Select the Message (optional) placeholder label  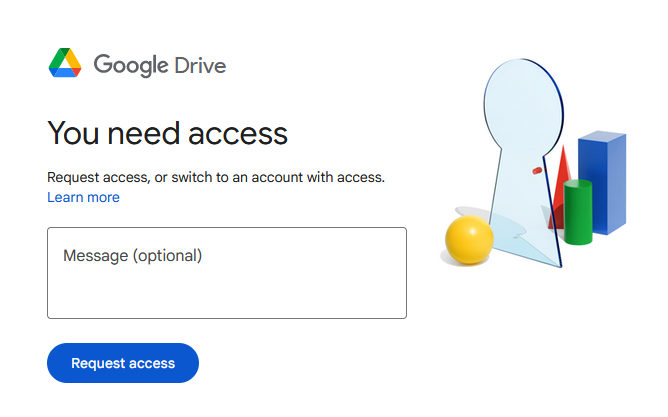[x=132, y=256]
